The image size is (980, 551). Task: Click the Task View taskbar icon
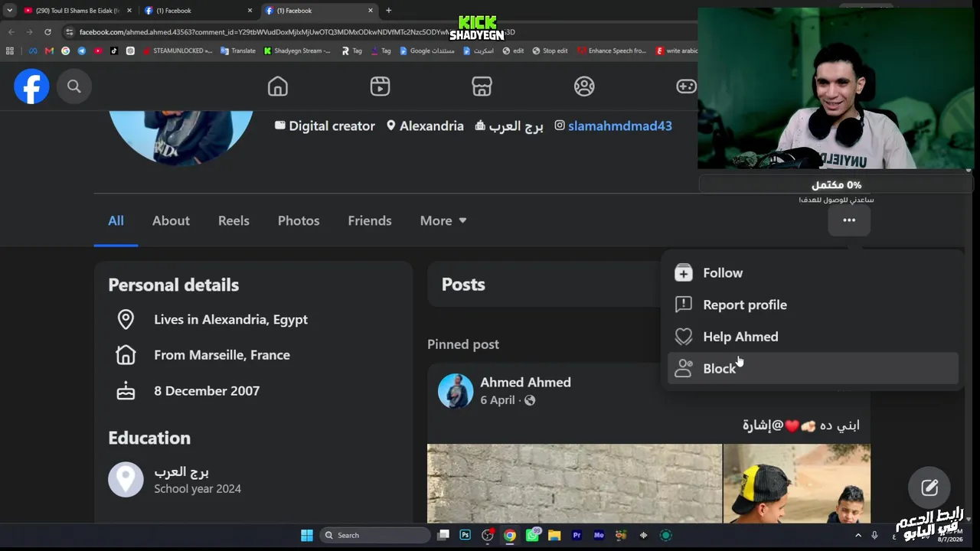point(443,535)
